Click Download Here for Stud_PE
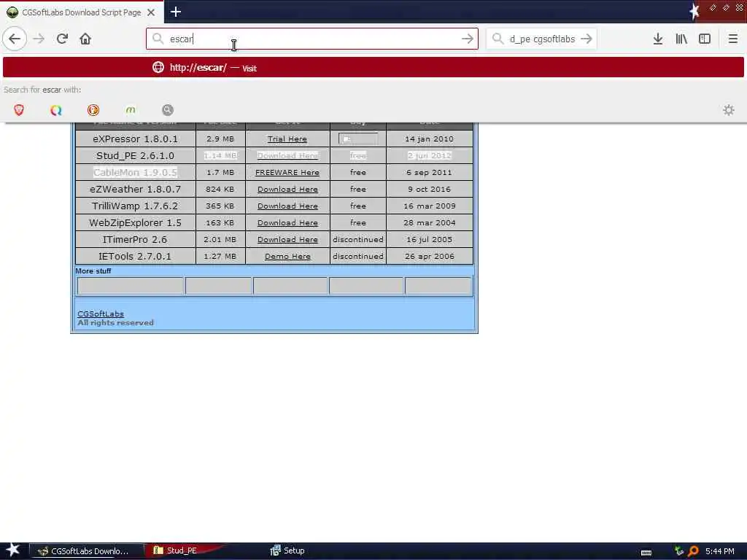 (287, 156)
